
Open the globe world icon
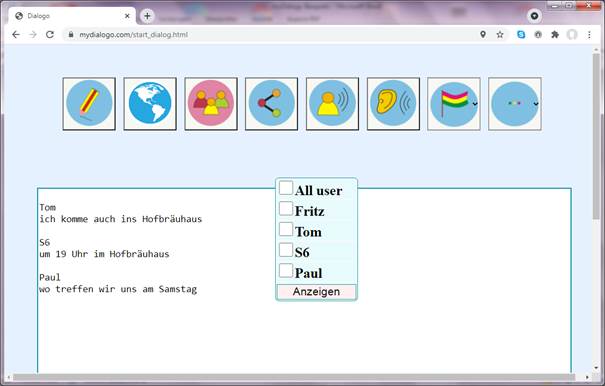150,104
